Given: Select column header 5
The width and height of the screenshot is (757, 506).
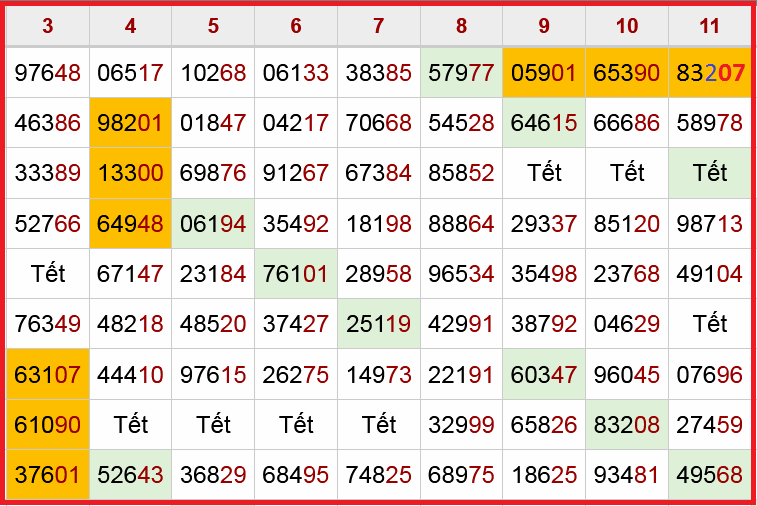Looking at the screenshot, I should tap(213, 26).
